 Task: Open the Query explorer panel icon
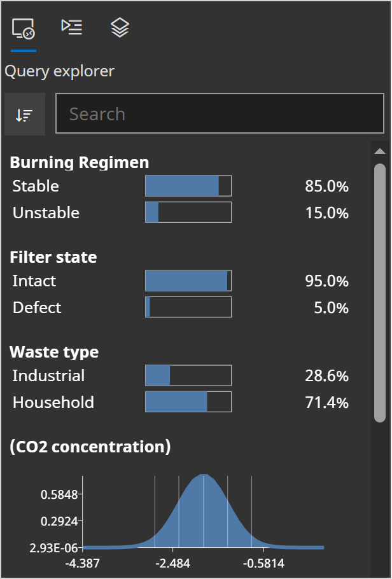[x=24, y=29]
